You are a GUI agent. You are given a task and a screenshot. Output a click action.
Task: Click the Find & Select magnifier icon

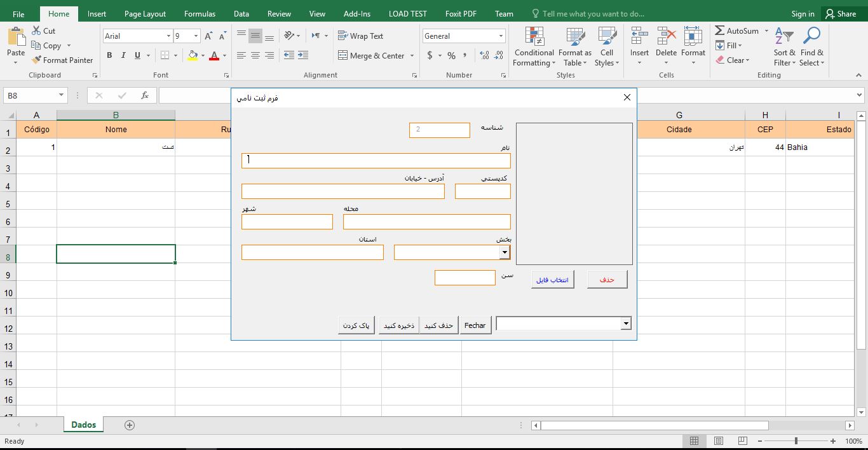click(x=811, y=37)
